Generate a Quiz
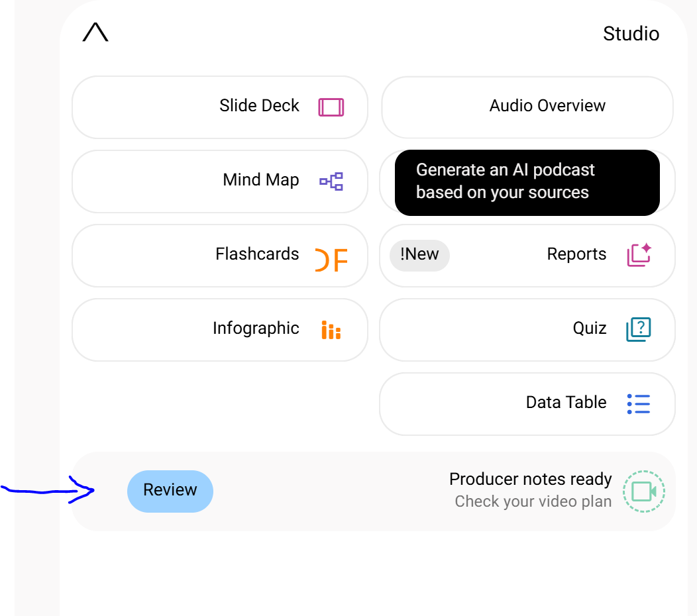This screenshot has width=697, height=616. (527, 330)
